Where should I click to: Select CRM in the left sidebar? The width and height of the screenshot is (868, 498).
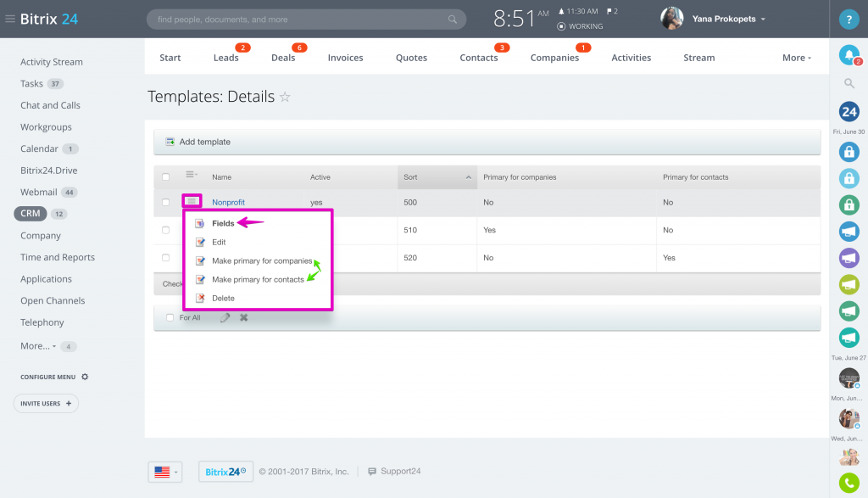[31, 213]
